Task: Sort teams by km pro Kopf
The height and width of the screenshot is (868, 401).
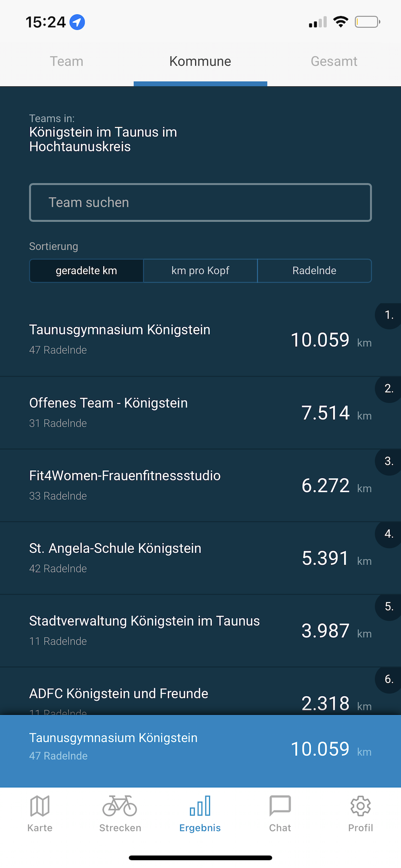Action: pos(200,271)
